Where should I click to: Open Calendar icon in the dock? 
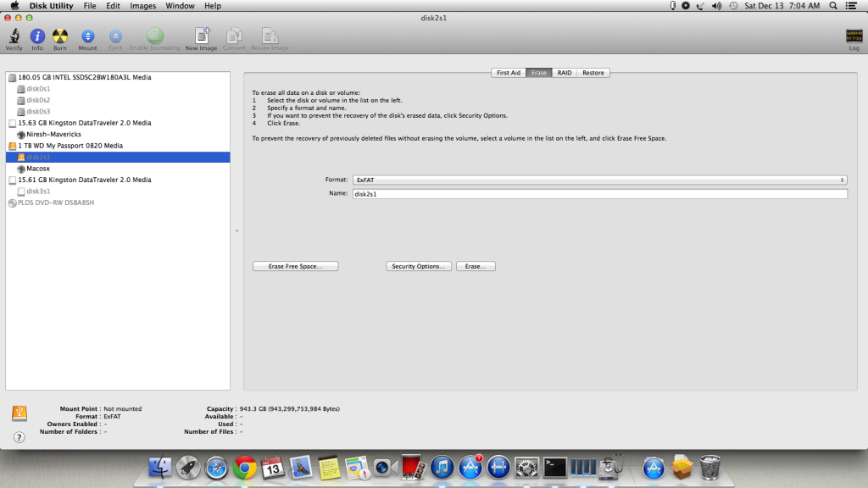click(x=273, y=468)
